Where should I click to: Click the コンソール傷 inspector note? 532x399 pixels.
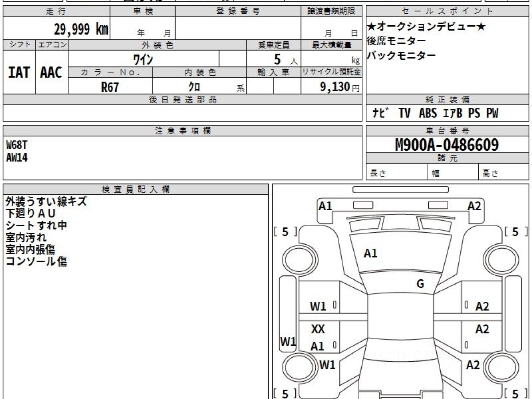[x=36, y=261]
